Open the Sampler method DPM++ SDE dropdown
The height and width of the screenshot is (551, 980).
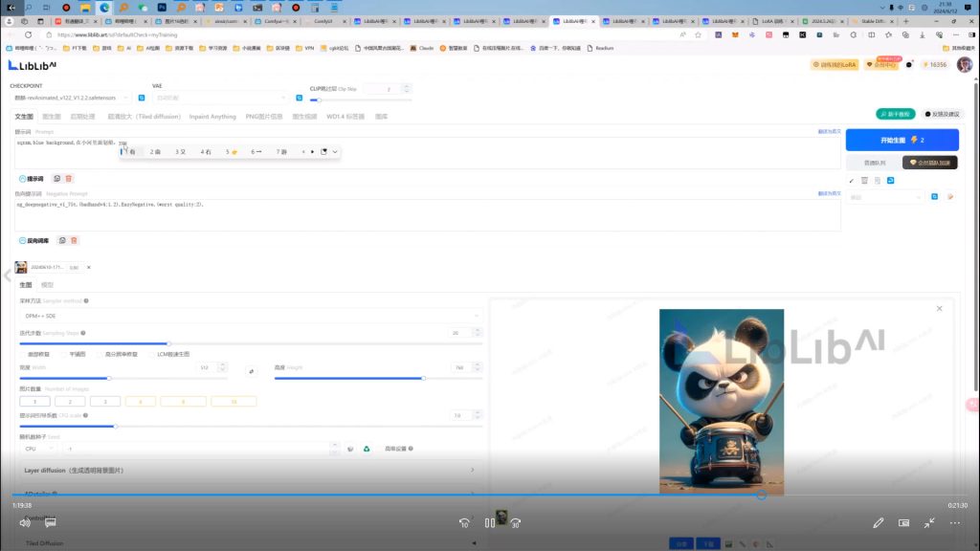[251, 315]
